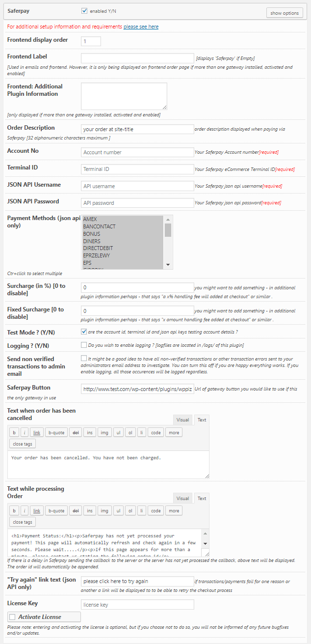Click 'img' in processing-order editor
Screen dimensions: 311x644
(x=104, y=510)
